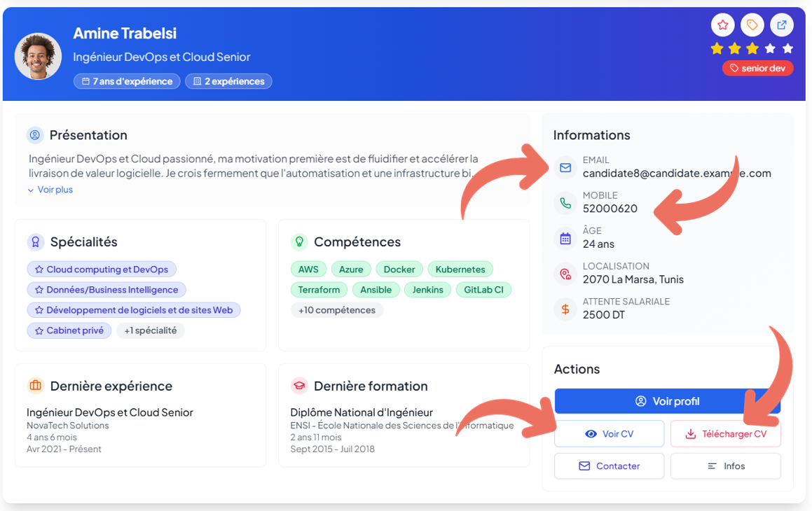812x511 pixels.
Task: Click the dollar icon for salary expectation
Action: point(565,309)
